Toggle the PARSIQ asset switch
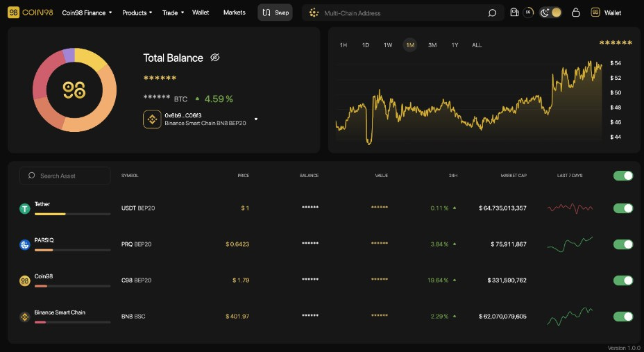The image size is (644, 352). 623,244
